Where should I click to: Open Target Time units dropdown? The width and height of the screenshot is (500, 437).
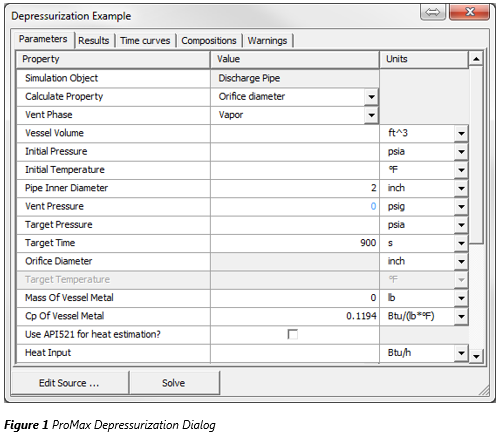pyautogui.click(x=461, y=243)
